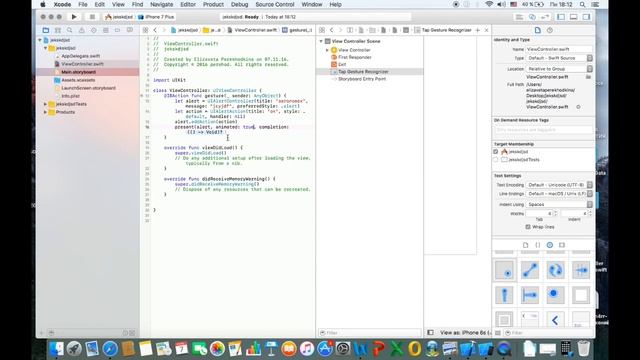Select AppDelegate.swift in navigator

(80, 56)
